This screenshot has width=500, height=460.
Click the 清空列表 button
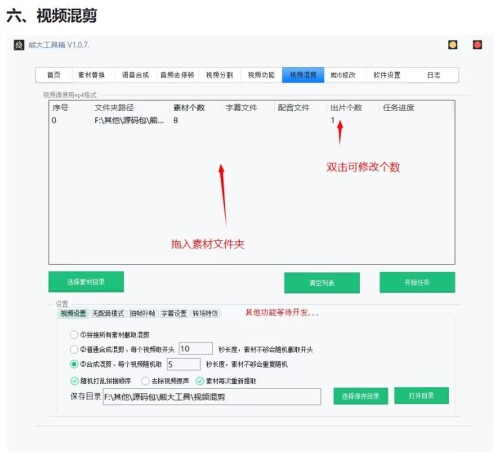[322, 283]
